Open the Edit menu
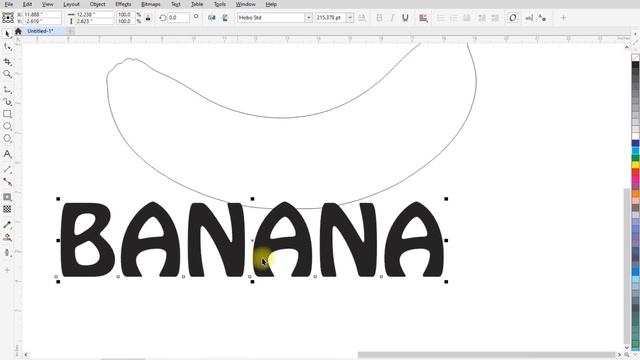Screen dimensions: 640x360 pos(27,4)
